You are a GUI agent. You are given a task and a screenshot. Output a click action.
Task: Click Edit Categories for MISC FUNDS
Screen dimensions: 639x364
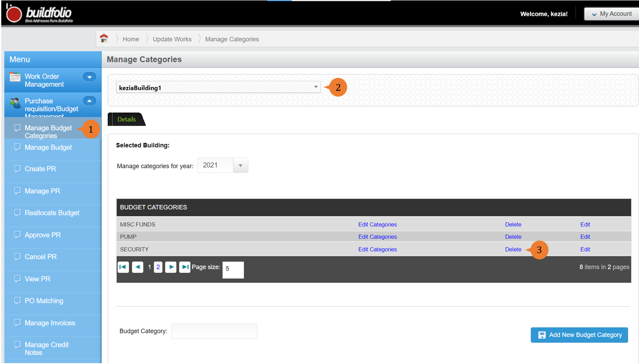coord(377,225)
